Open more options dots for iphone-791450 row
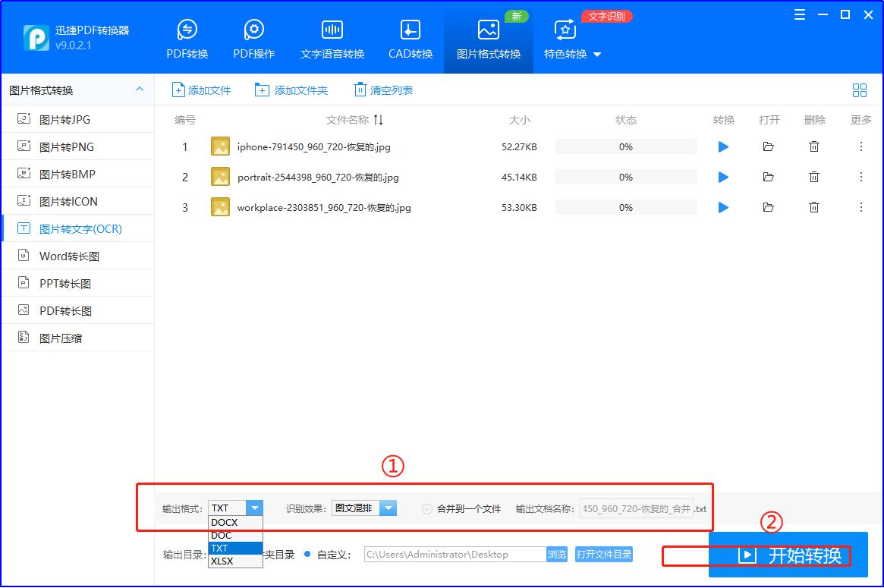The image size is (884, 588). [x=860, y=146]
